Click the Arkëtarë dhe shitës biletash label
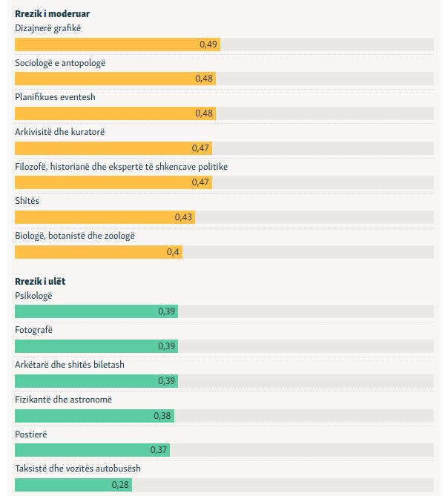 (x=70, y=365)
